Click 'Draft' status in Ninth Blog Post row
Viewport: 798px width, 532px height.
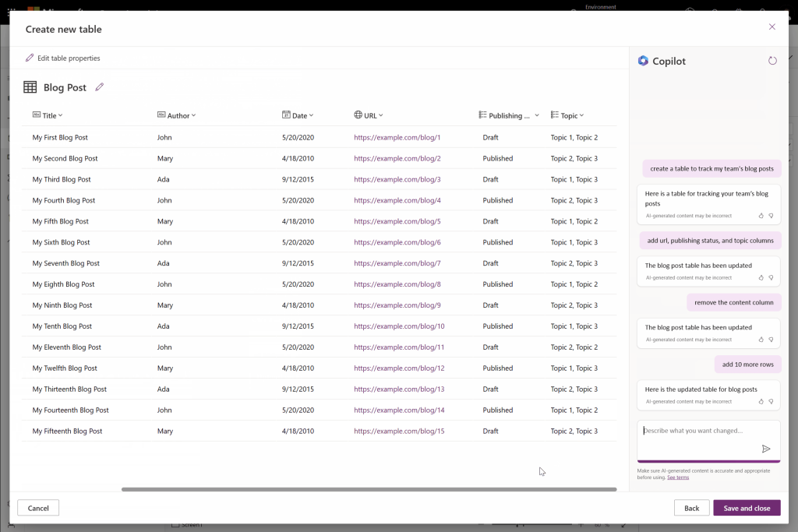click(491, 305)
